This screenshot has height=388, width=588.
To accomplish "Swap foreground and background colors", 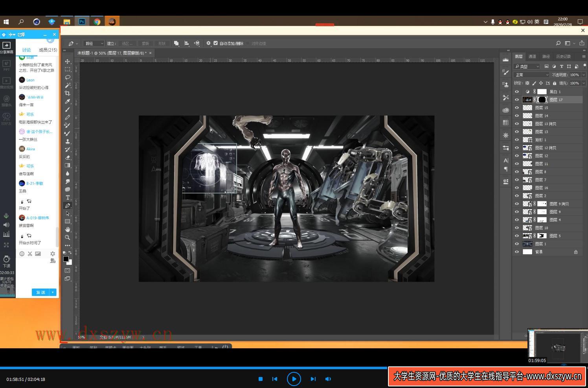I will pyautogui.click(x=70, y=252).
